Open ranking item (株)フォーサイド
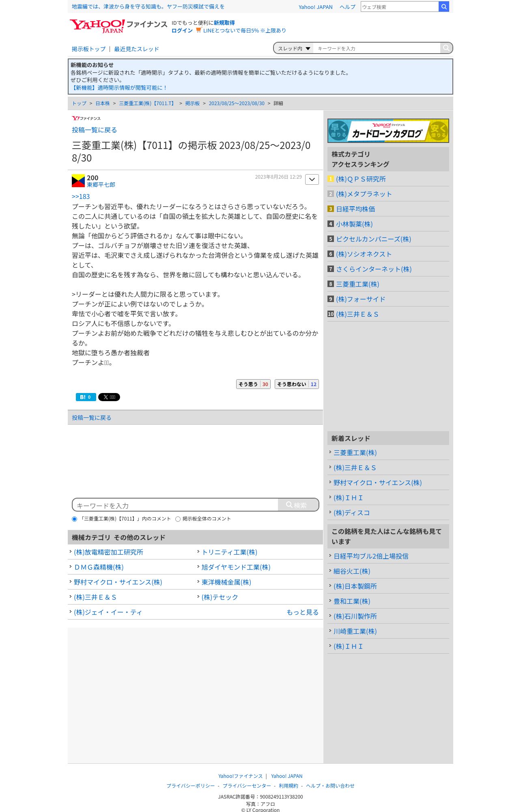Screen dimensions: 521x812 (361, 299)
